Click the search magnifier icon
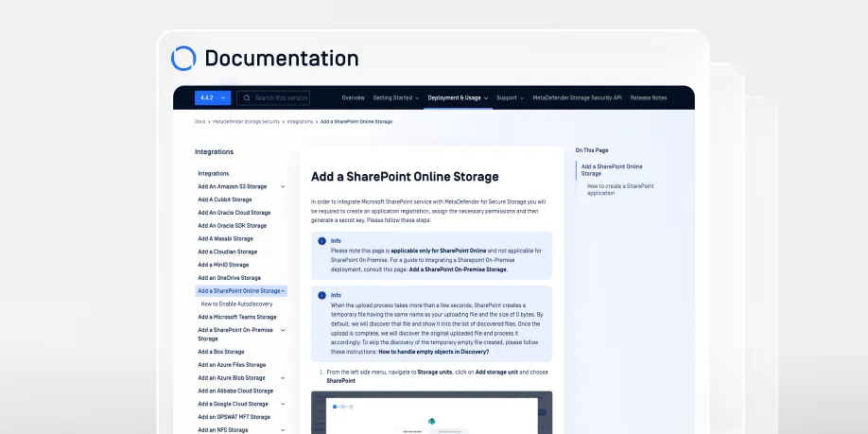The width and height of the screenshot is (868, 434). click(247, 98)
